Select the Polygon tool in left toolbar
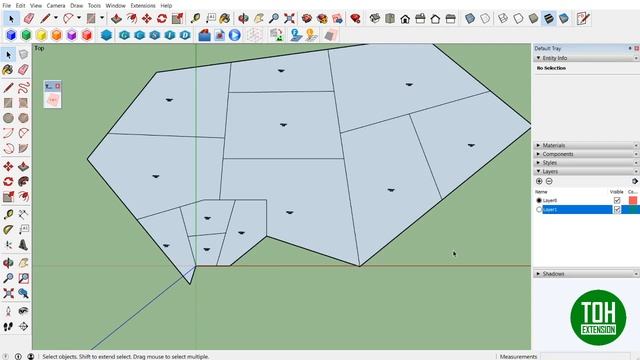This screenshot has width=640, height=360. (x=23, y=118)
